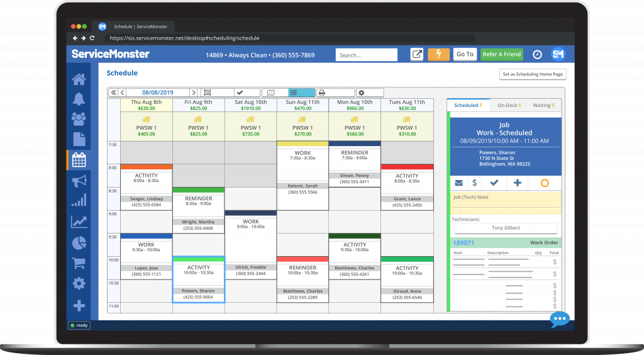Open the chat bubble support icon
644x355 pixels.
tap(560, 319)
